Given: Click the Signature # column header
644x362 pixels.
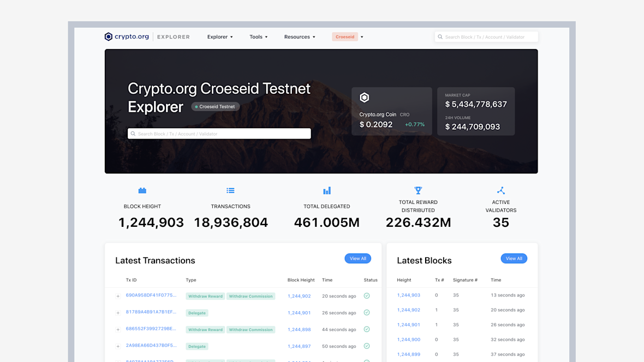Looking at the screenshot, I should (x=466, y=280).
